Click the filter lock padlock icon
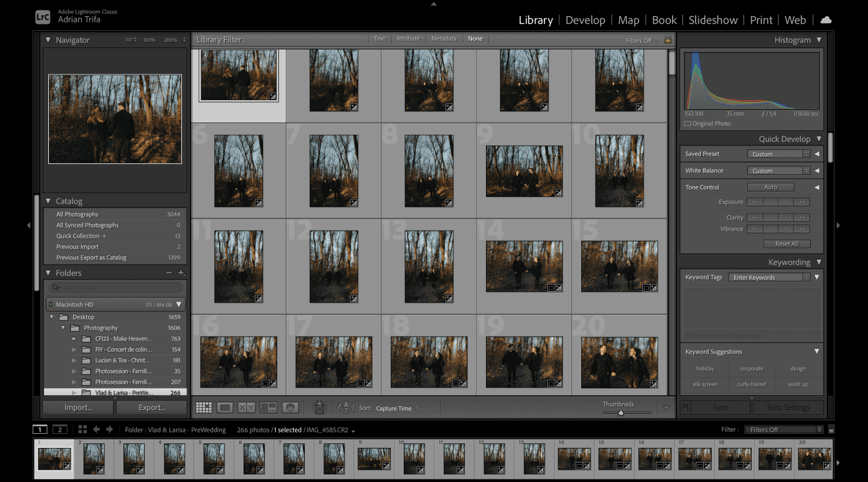 tap(668, 39)
